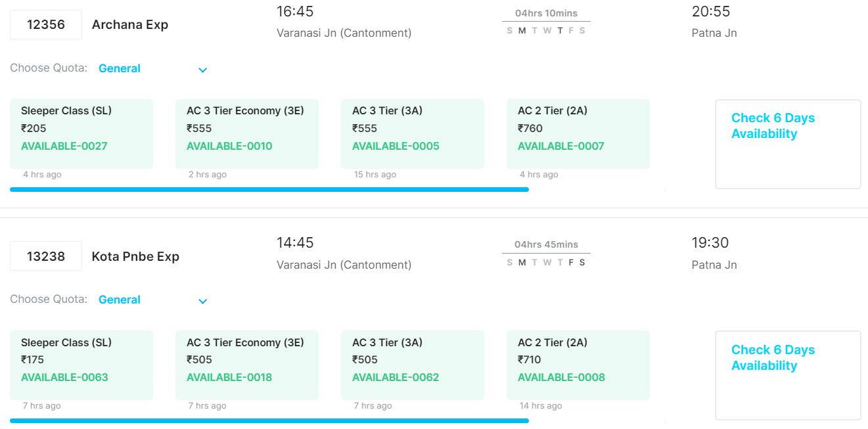868x429 pixels.
Task: Open Archana Exp train name
Action: point(130,25)
